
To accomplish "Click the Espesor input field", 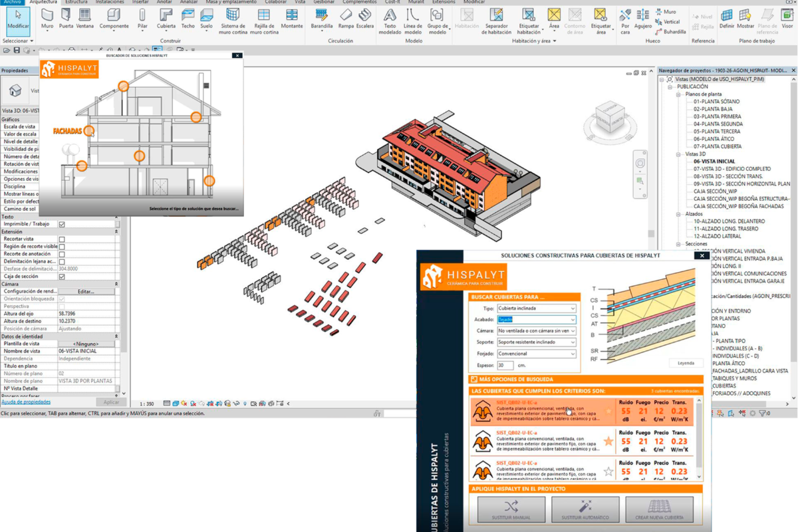I will (505, 365).
